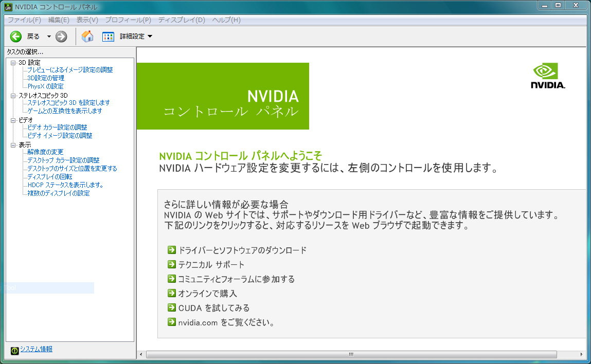Select ディスプレイの回転 task
Viewport: 591px width, 364px height.
tap(50, 177)
